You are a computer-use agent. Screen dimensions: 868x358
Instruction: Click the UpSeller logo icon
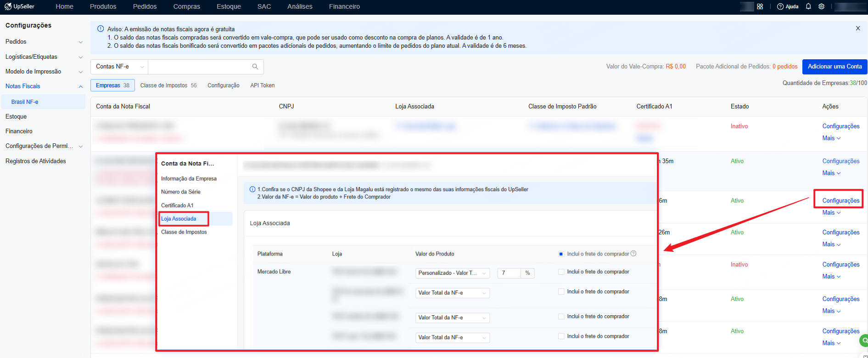pyautogui.click(x=8, y=6)
